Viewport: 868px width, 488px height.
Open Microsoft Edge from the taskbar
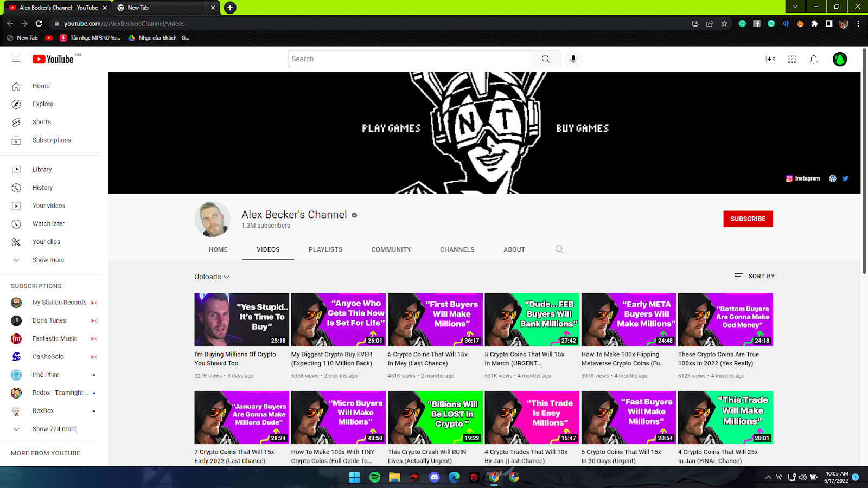click(454, 477)
